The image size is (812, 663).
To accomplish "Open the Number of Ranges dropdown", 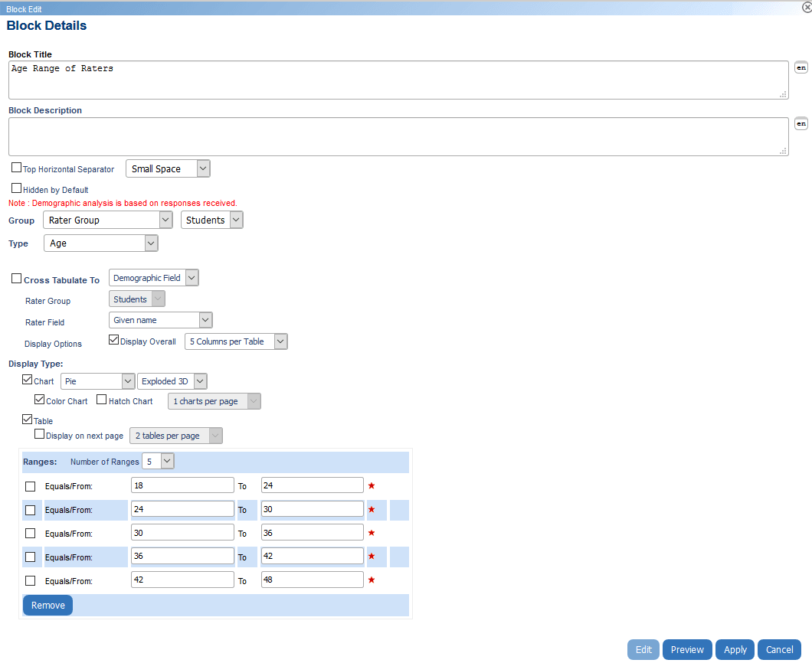I will (x=158, y=461).
